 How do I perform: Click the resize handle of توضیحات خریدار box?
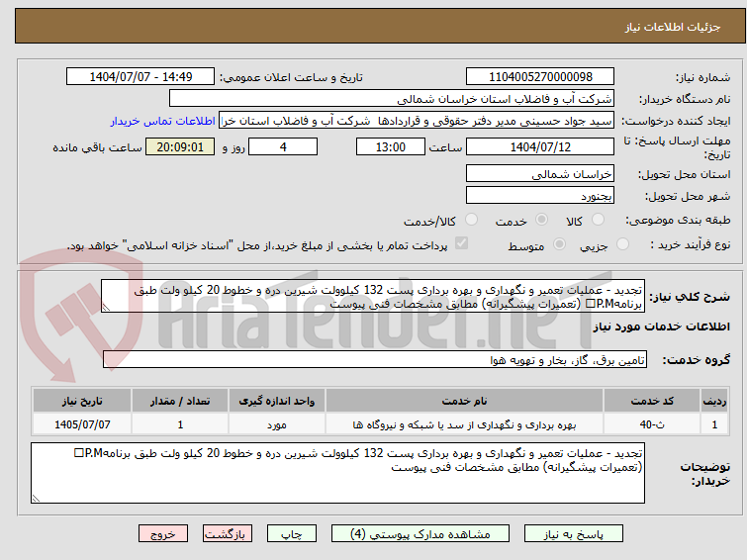tap(36, 499)
